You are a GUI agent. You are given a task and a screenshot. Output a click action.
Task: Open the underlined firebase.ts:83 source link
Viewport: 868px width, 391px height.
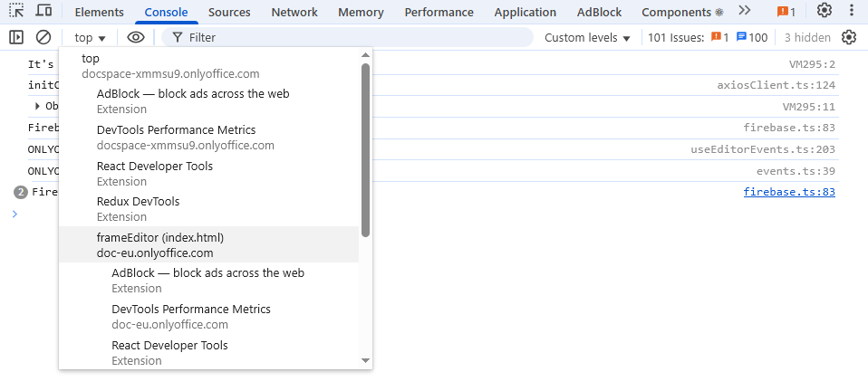[789, 192]
